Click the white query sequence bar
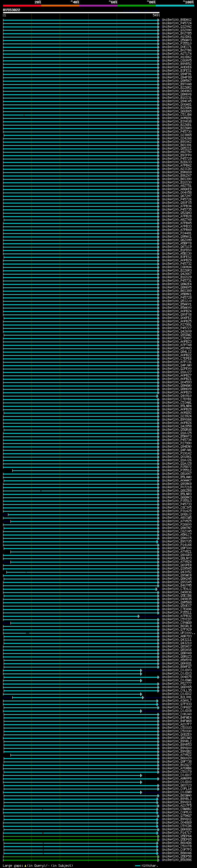The height and width of the screenshot is (868, 197). coord(81,12)
